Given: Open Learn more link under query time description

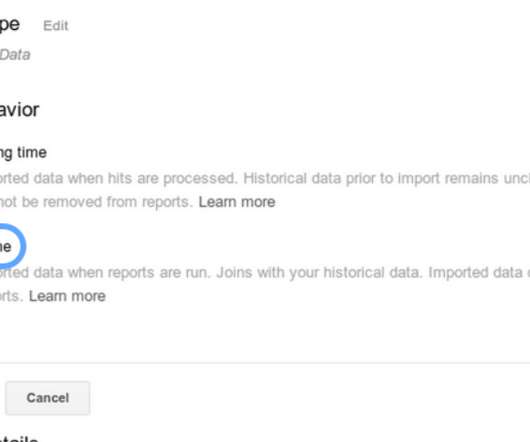Looking at the screenshot, I should tap(67, 296).
